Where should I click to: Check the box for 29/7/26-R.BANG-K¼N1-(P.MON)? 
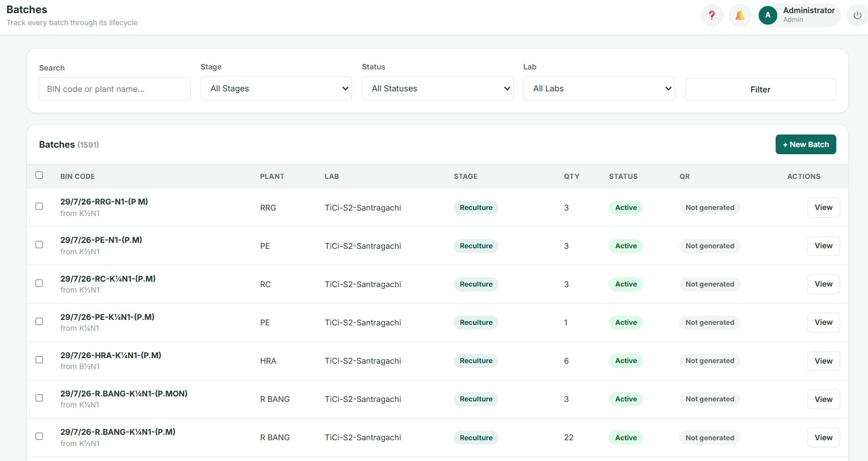39,398
